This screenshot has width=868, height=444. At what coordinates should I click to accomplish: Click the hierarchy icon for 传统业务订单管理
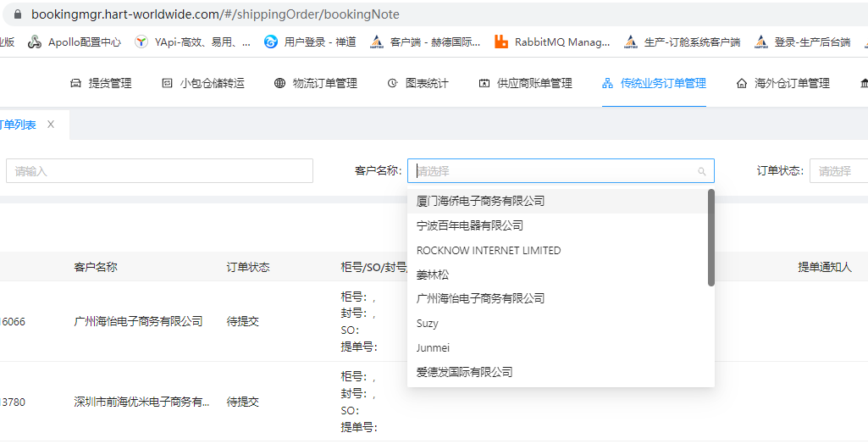pos(607,83)
